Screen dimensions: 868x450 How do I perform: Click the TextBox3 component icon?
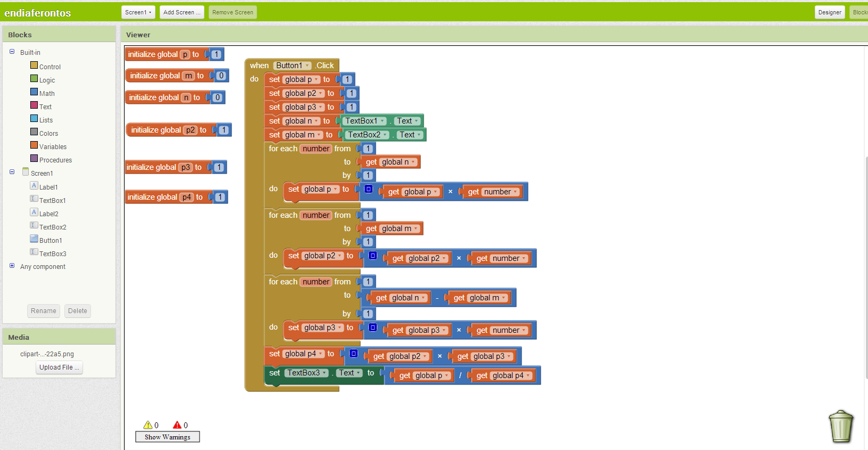point(34,252)
